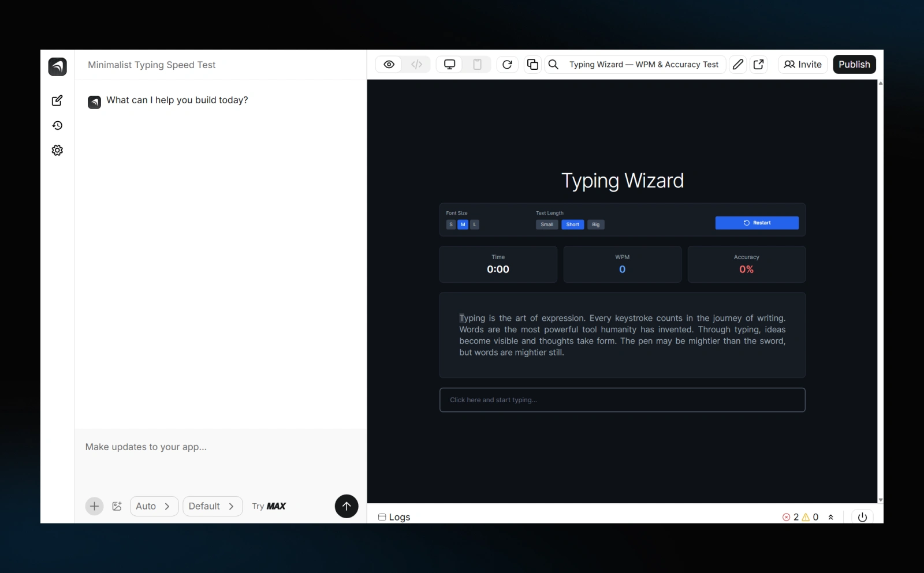This screenshot has width=924, height=573.
Task: Open the settings gear in sidebar
Action: pos(57,150)
